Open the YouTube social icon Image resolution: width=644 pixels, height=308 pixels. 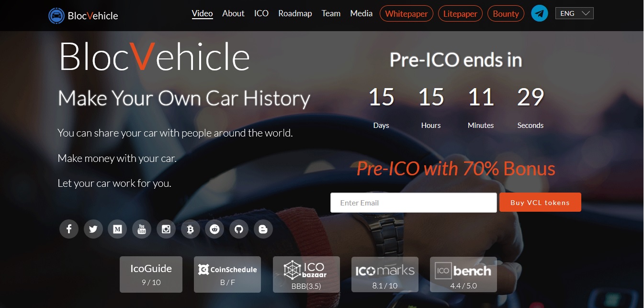point(142,229)
